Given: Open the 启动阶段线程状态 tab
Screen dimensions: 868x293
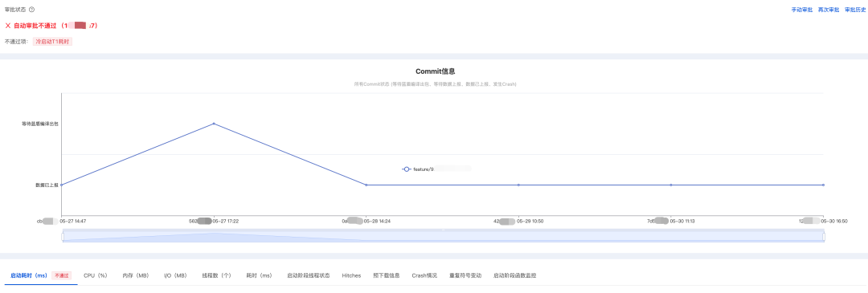Looking at the screenshot, I should (x=309, y=275).
